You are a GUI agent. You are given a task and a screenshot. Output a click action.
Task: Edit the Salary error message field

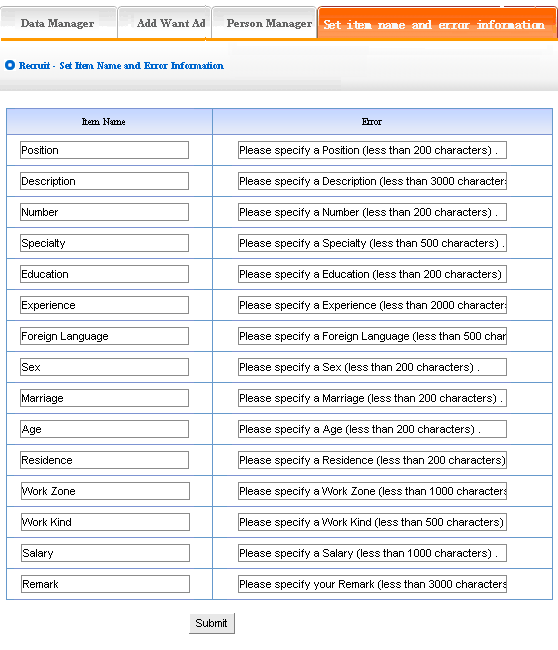click(x=372, y=553)
